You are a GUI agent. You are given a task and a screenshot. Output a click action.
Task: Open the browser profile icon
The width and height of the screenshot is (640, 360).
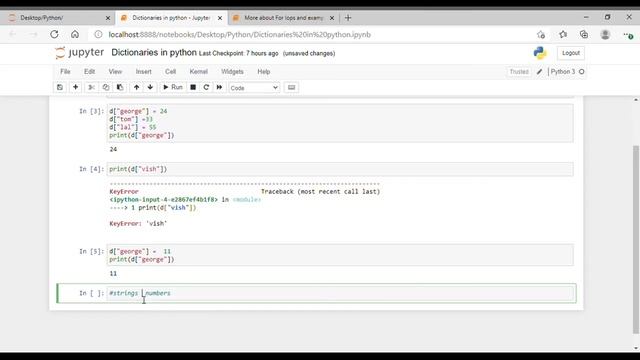click(x=605, y=35)
